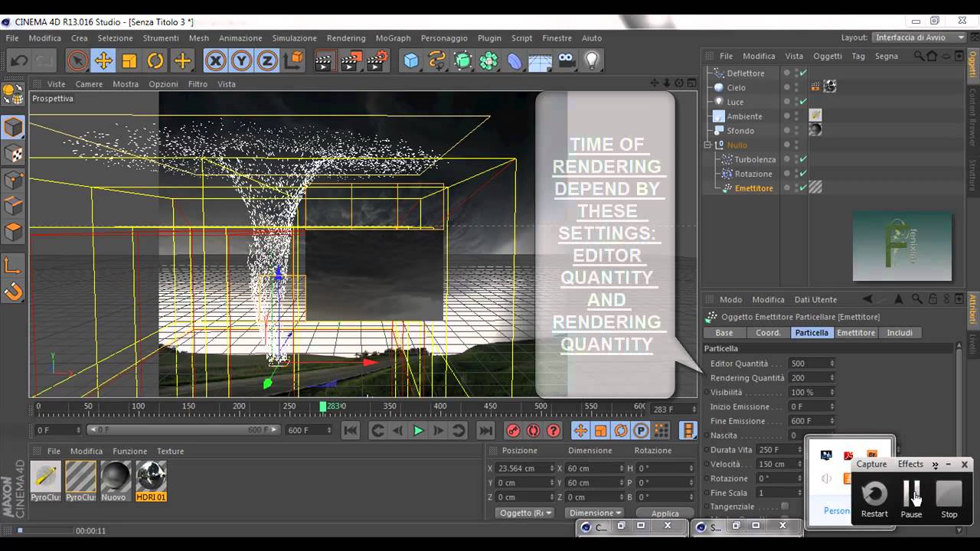
Task: Click the Posizione X value field
Action: pyautogui.click(x=523, y=468)
